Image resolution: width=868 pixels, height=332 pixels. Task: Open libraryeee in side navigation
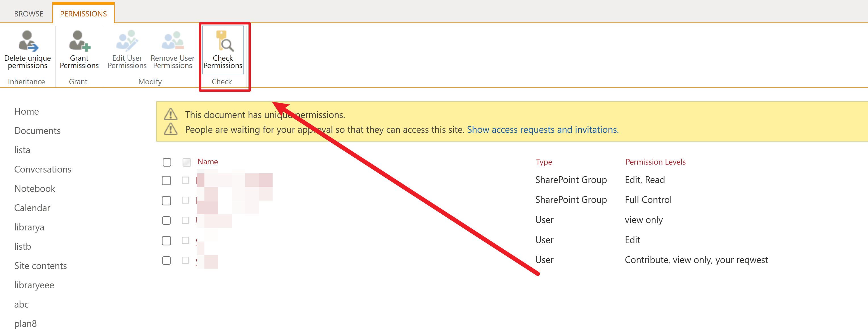pyautogui.click(x=34, y=285)
